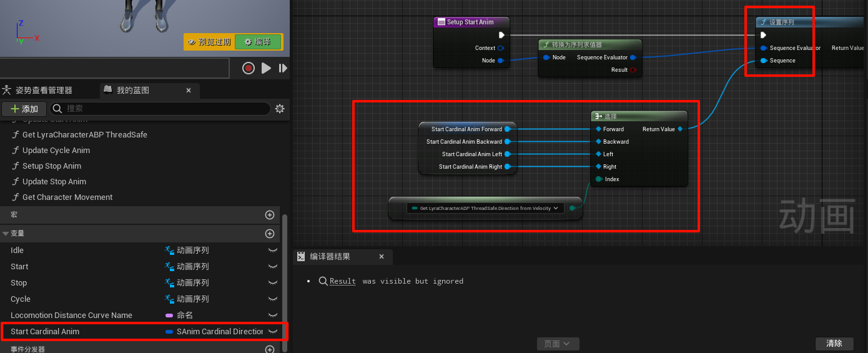
Task: Toggle visibility eye for Cycle variable
Action: coord(273,299)
